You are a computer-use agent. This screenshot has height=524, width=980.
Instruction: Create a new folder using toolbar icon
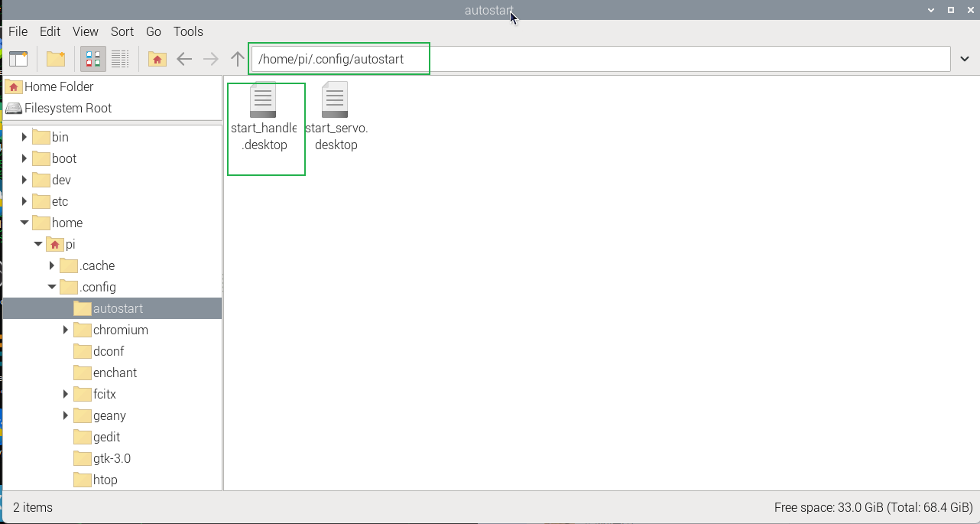coord(56,59)
